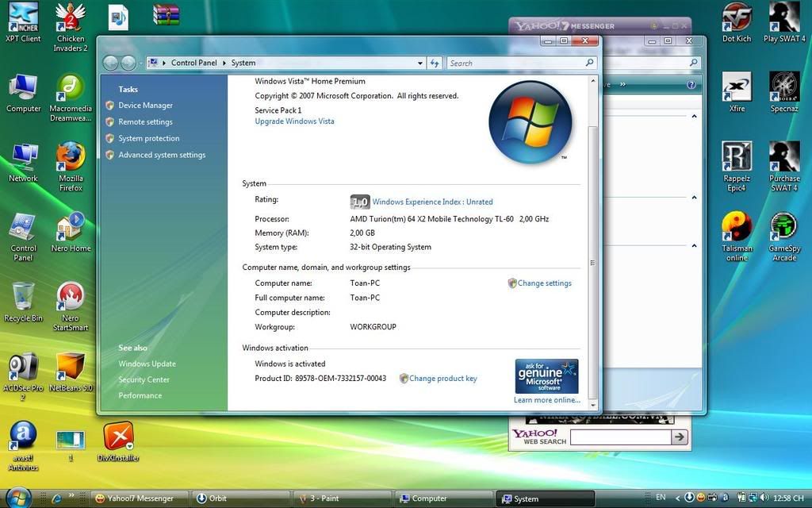Select the Computer desktop icon
Viewport: 812px width, 508px height.
[23, 94]
